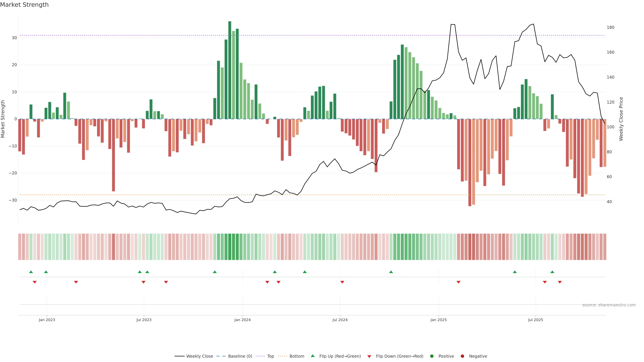The height and width of the screenshot is (362, 644).
Task: Click the Positive green circle legend icon
Action: pos(432,356)
